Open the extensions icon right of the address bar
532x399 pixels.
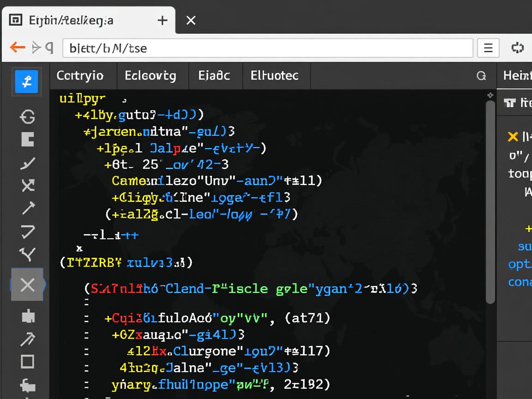(517, 48)
